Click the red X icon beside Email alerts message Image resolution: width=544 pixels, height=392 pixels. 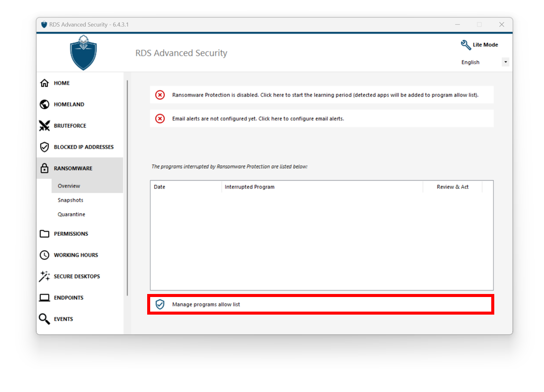[x=160, y=119]
